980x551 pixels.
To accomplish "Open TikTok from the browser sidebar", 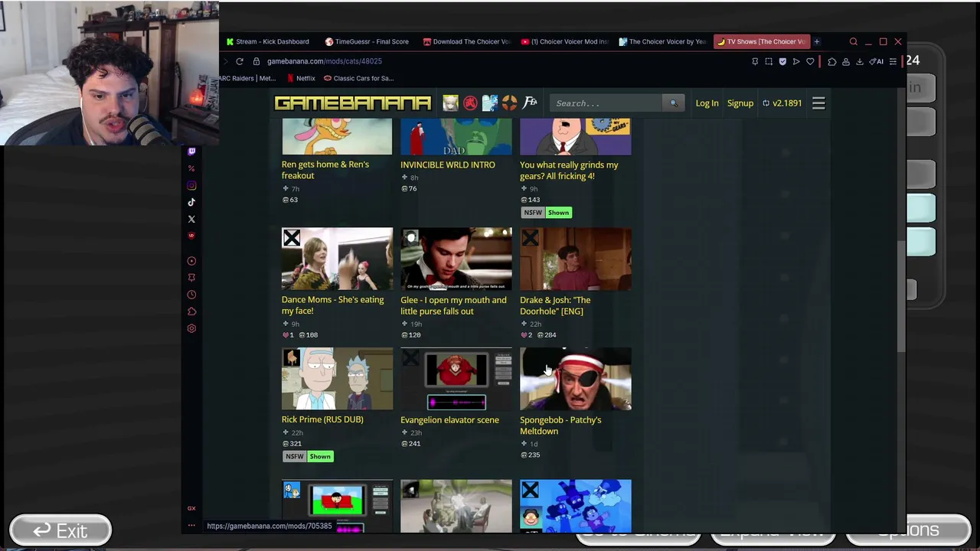I will pyautogui.click(x=191, y=202).
